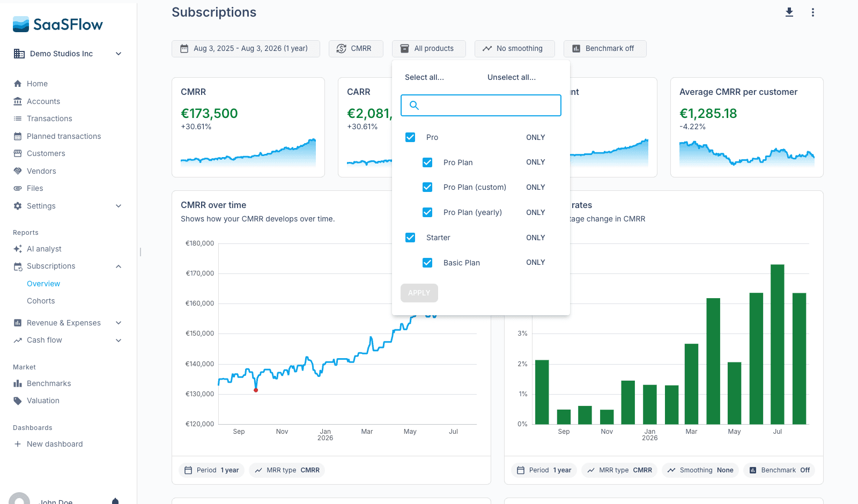Viewport: 858px width, 504px height.
Task: Click the Home house icon
Action: click(18, 84)
